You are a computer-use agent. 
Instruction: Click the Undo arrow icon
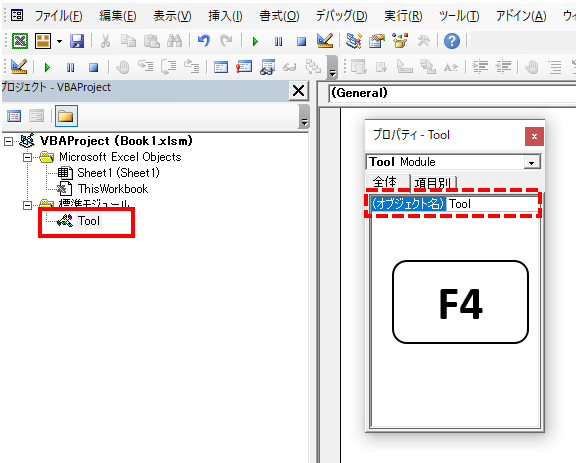point(203,41)
